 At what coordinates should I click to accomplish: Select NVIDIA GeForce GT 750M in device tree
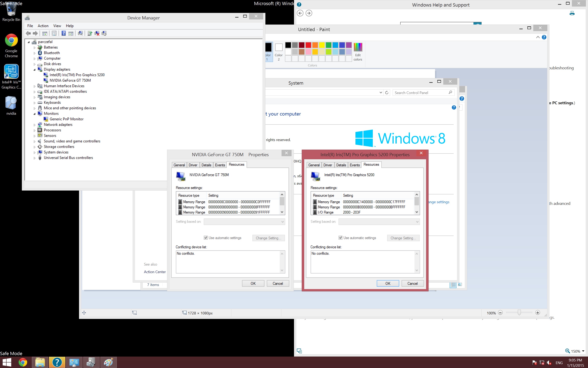70,80
